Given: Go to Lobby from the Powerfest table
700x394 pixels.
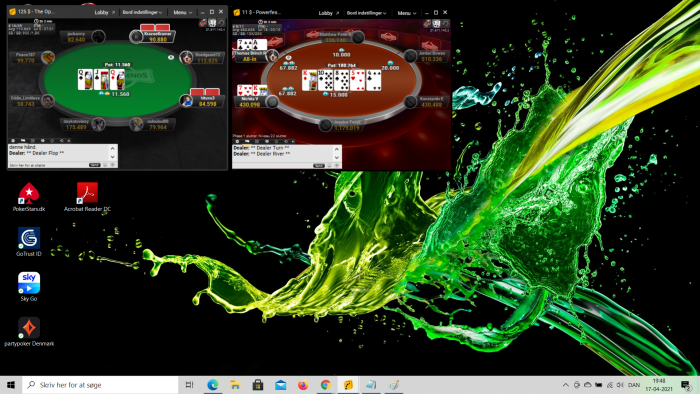Looking at the screenshot, I should 328,13.
